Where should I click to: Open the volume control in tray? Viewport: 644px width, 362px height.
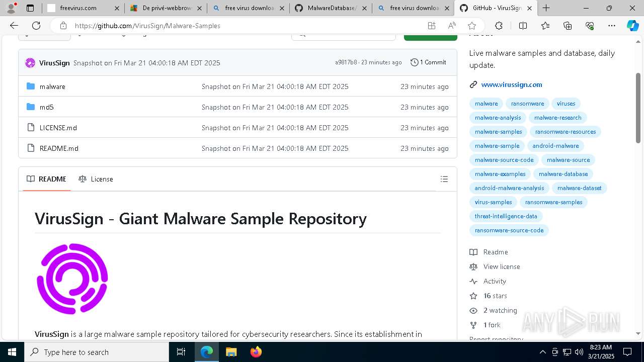pyautogui.click(x=579, y=352)
